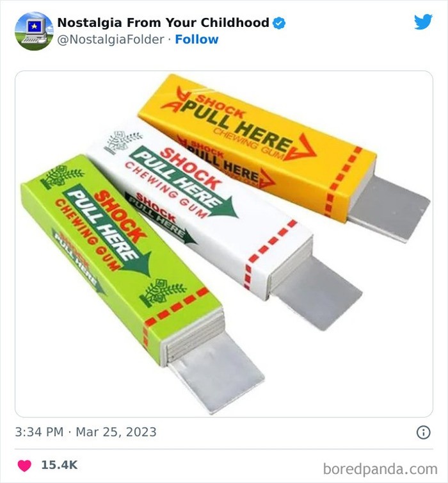Click the blue verified checkmark badge
The height and width of the screenshot is (483, 448).
279,23
